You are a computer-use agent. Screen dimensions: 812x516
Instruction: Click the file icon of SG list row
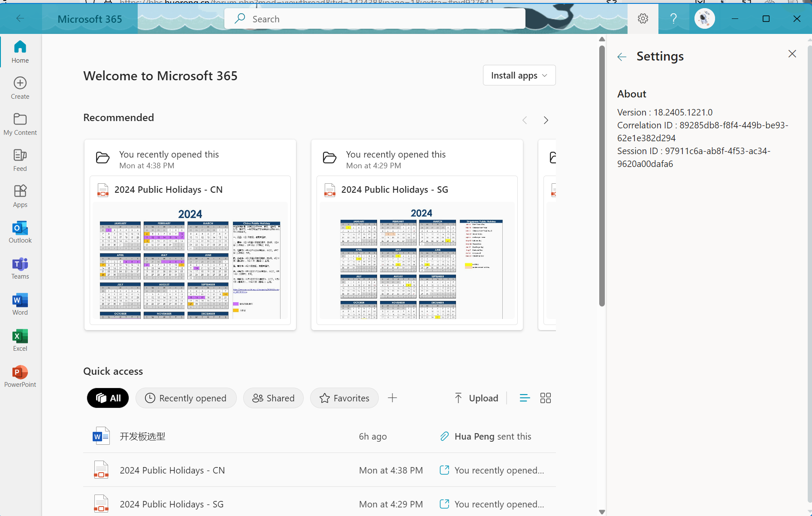(101, 504)
